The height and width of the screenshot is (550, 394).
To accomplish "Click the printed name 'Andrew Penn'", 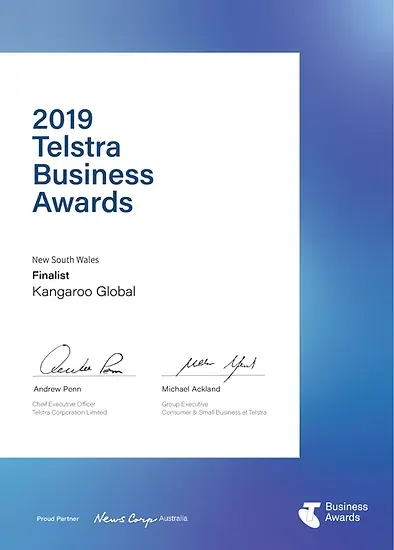I will click(57, 389).
